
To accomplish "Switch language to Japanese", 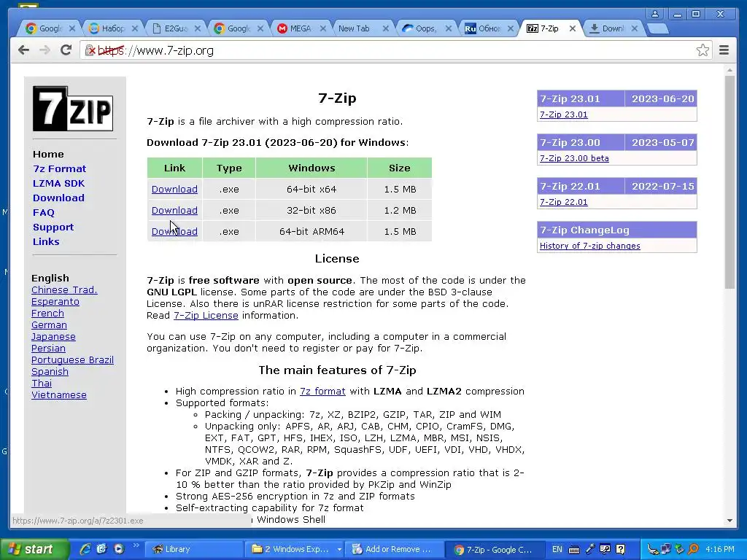I will pos(53,337).
